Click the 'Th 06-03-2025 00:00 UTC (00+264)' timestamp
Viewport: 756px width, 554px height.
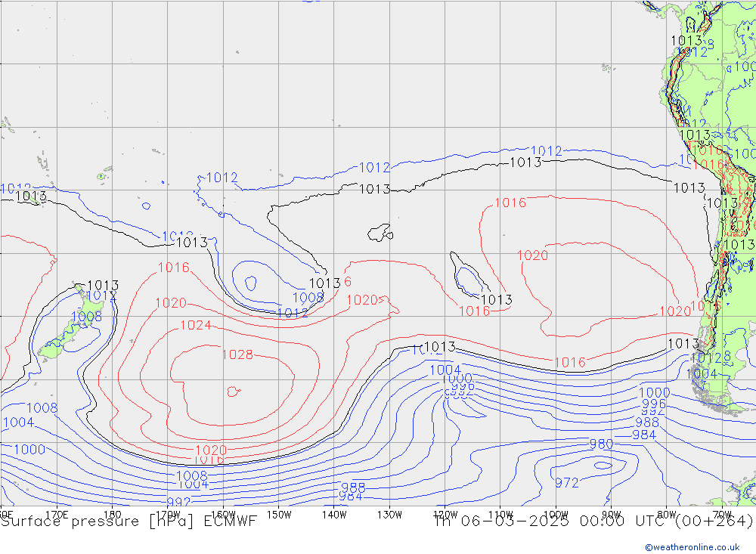[593, 522]
